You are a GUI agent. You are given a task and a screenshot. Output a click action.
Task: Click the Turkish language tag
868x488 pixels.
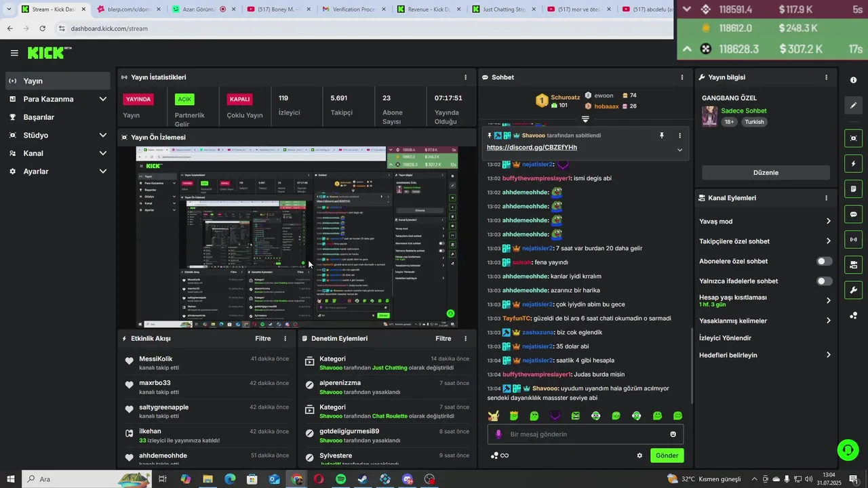click(x=754, y=122)
